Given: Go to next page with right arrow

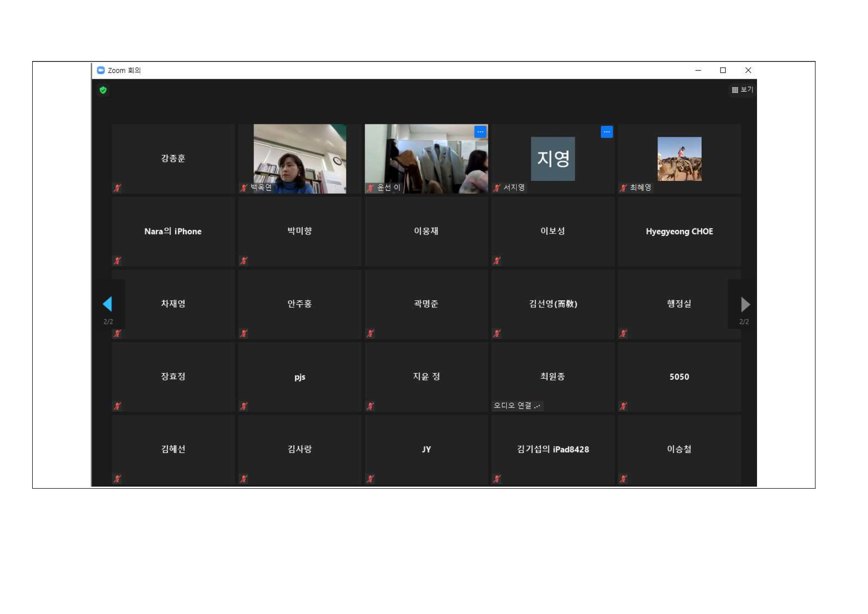Looking at the screenshot, I should (x=745, y=304).
